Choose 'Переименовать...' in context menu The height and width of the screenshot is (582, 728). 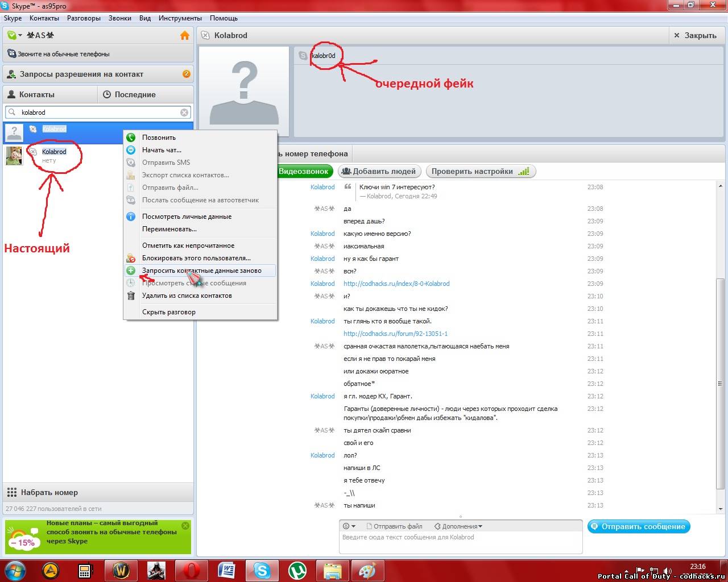201,229
